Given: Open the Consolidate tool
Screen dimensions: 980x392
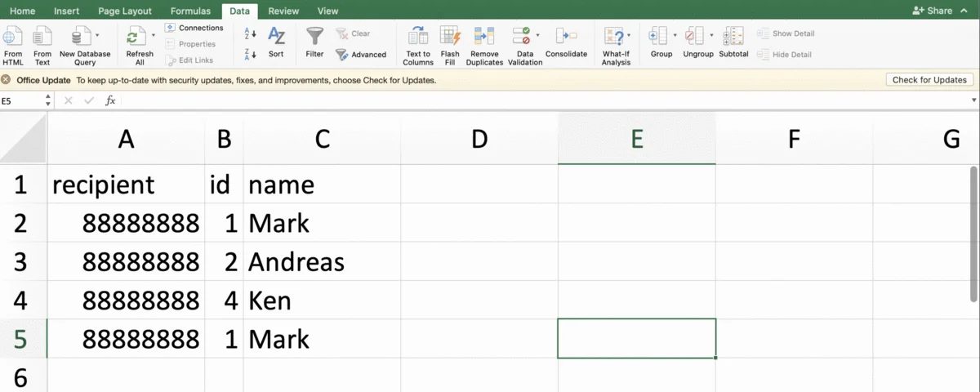Looking at the screenshot, I should click(x=566, y=37).
